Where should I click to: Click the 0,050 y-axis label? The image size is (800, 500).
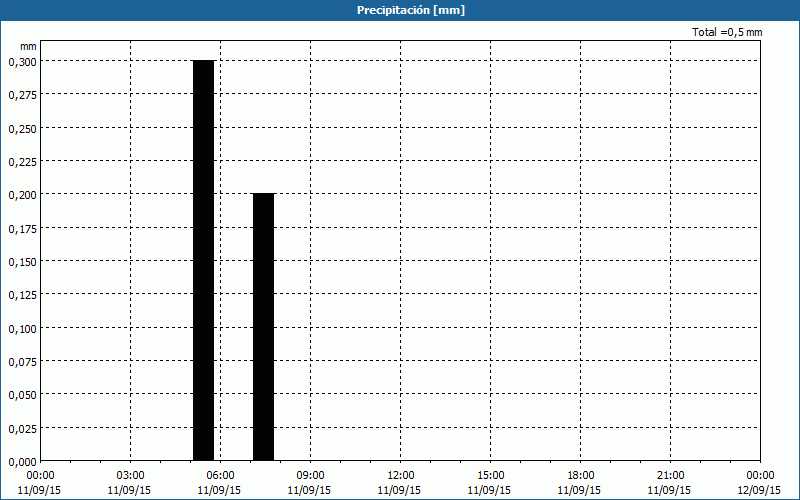pyautogui.click(x=22, y=395)
